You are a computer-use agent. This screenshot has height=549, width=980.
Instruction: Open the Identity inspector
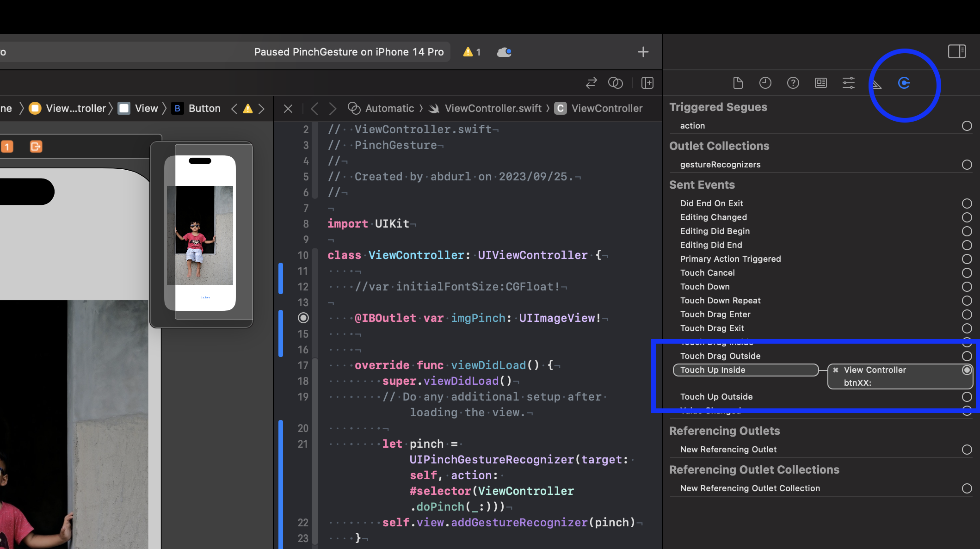point(821,83)
